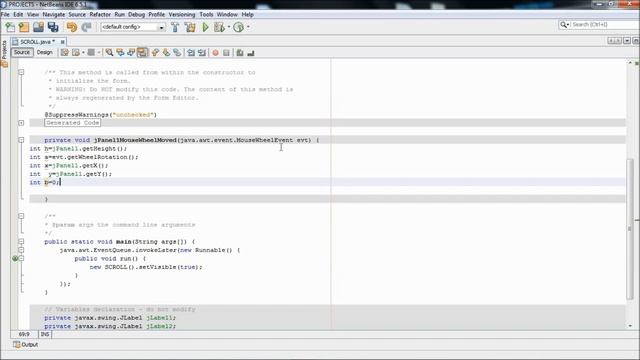Open the open documents list dropdown
Screen dimensions: 640x360
click(627, 41)
